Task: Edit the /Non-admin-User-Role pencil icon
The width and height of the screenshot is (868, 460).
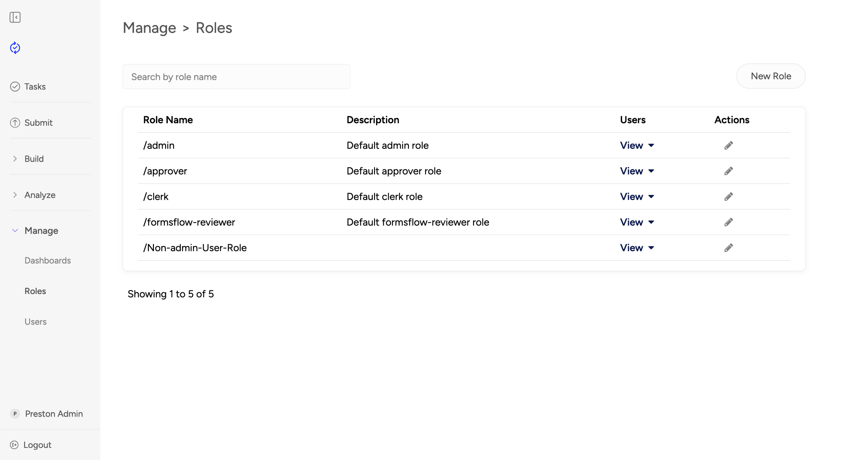Action: tap(728, 248)
